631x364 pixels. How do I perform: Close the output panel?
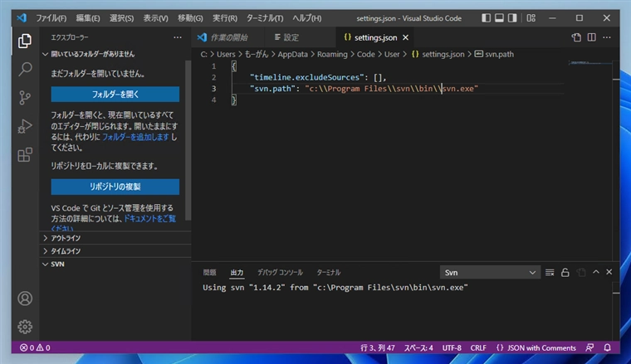(609, 272)
